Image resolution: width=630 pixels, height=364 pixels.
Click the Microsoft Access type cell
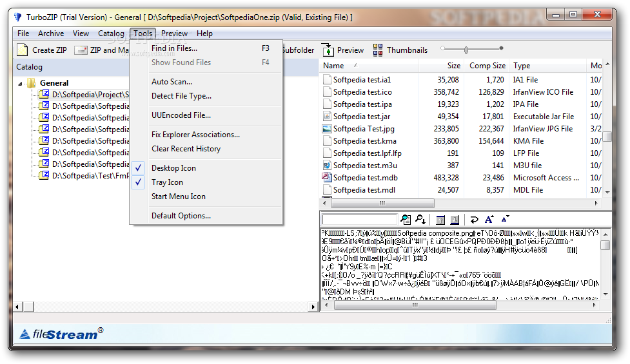546,177
